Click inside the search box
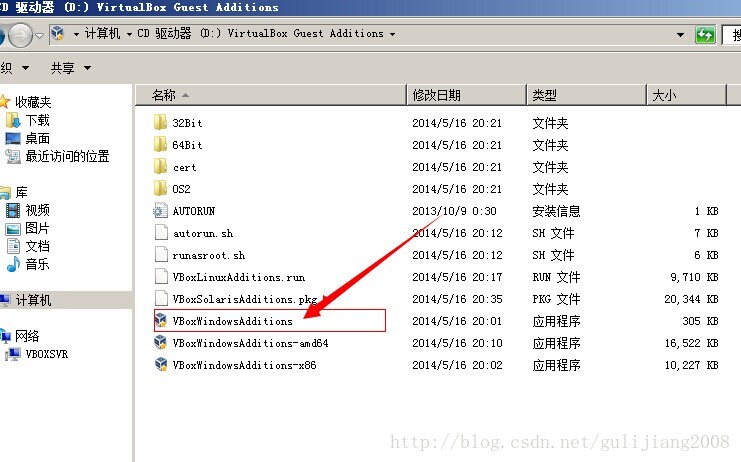The width and height of the screenshot is (741, 462). click(x=732, y=34)
